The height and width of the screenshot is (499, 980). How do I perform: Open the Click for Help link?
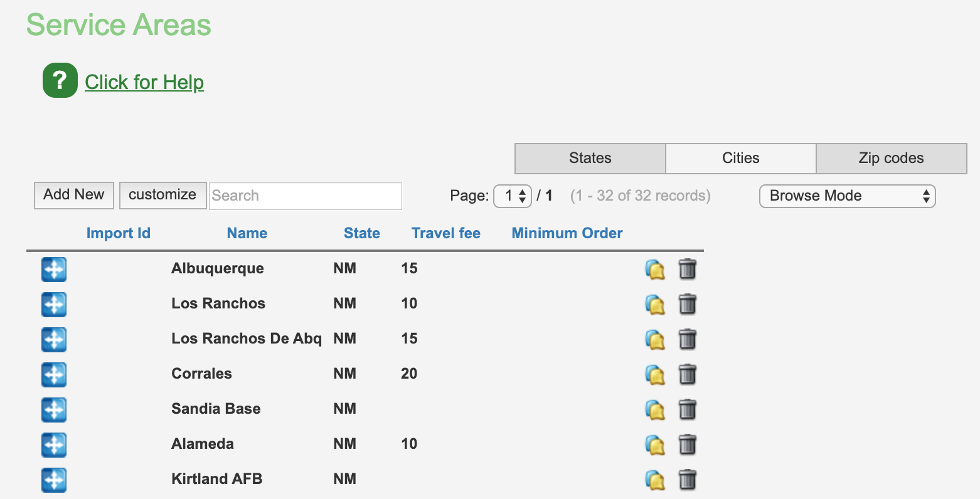[x=144, y=82]
